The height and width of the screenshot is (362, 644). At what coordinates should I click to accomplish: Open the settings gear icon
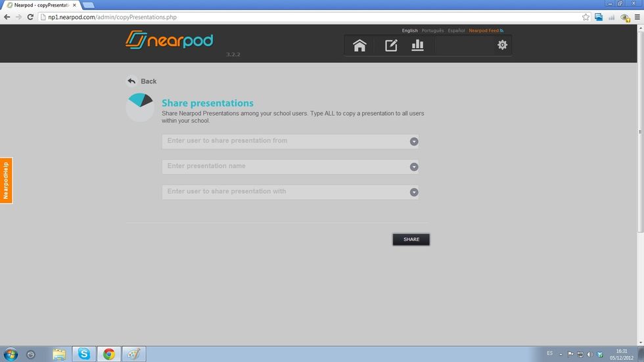[x=503, y=45]
